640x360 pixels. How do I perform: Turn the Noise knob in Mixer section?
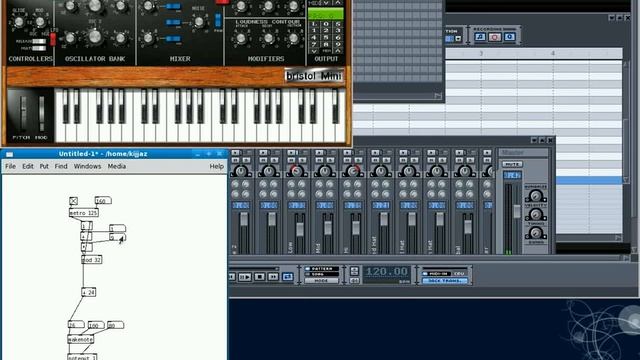coord(198,22)
